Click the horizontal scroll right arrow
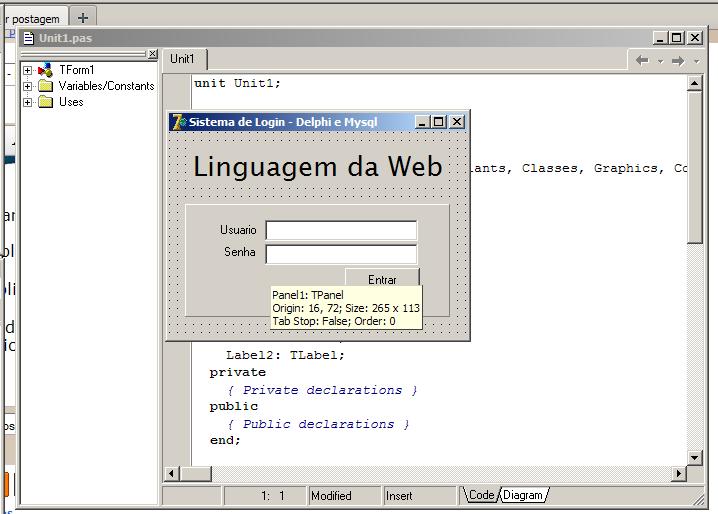 pos(679,473)
